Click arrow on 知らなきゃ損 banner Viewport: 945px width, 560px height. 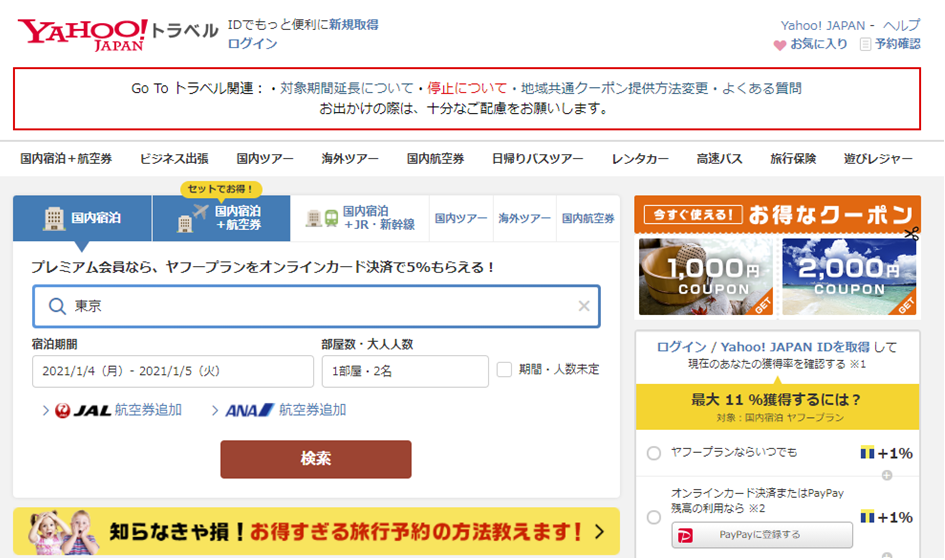600,532
